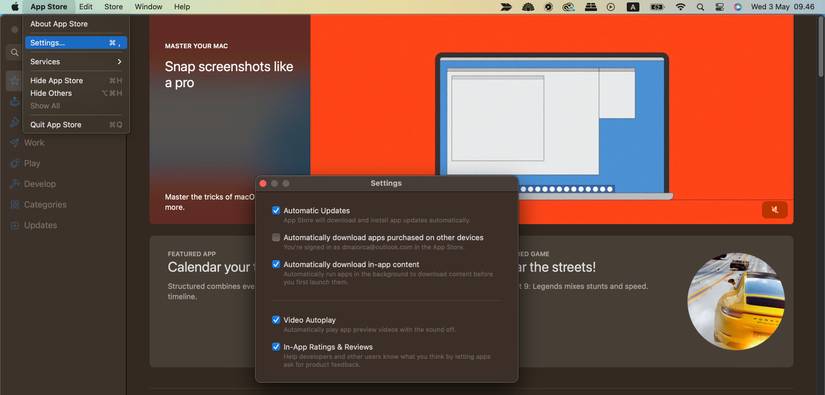This screenshot has width=825, height=395.
Task: Enable automatically download apps purchased on other devices
Action: click(x=276, y=237)
